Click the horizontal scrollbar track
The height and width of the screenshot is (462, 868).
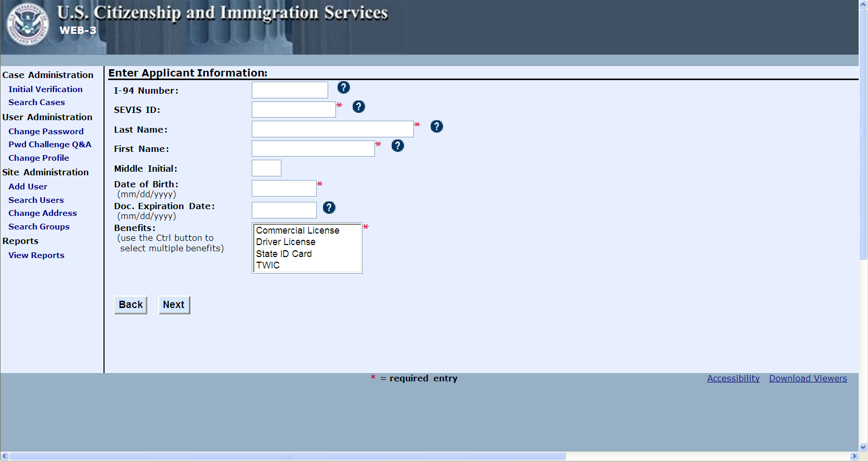[x=707, y=456]
